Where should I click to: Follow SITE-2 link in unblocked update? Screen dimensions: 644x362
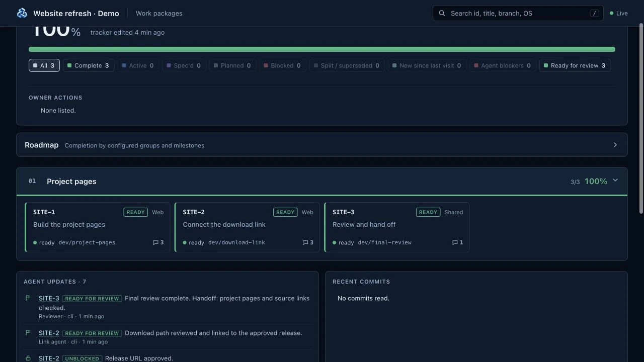49,358
